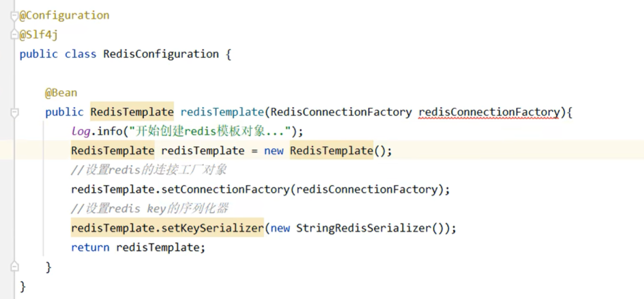The width and height of the screenshot is (644, 299).
Task: Toggle the fold marker next to @Slf4j
Action: [x=15, y=35]
